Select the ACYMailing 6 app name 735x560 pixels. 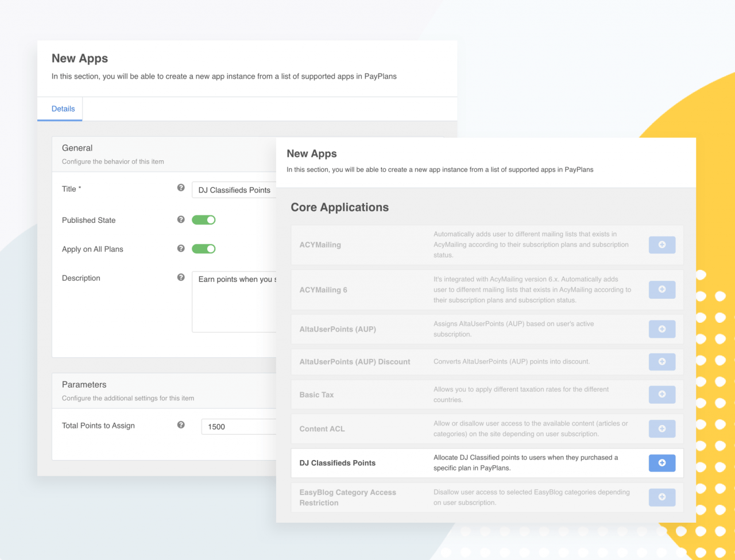point(323,290)
